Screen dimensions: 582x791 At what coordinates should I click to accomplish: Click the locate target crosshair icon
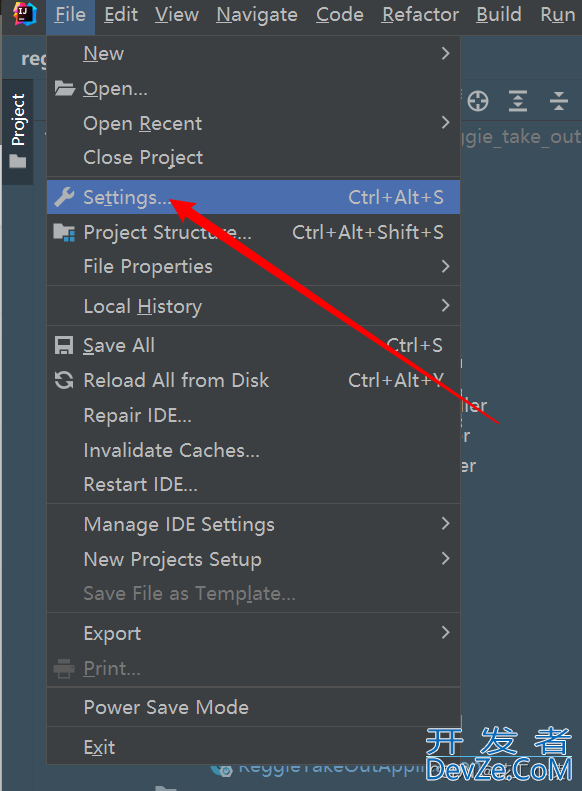[478, 101]
